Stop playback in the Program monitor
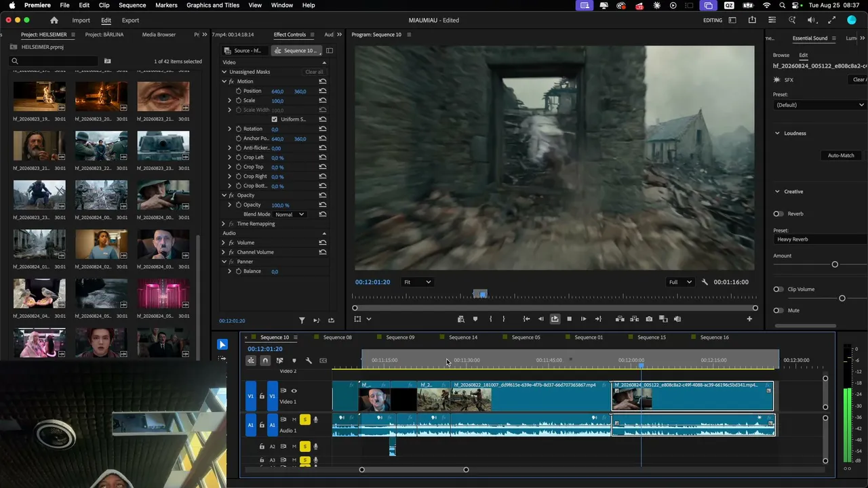 pyautogui.click(x=569, y=319)
